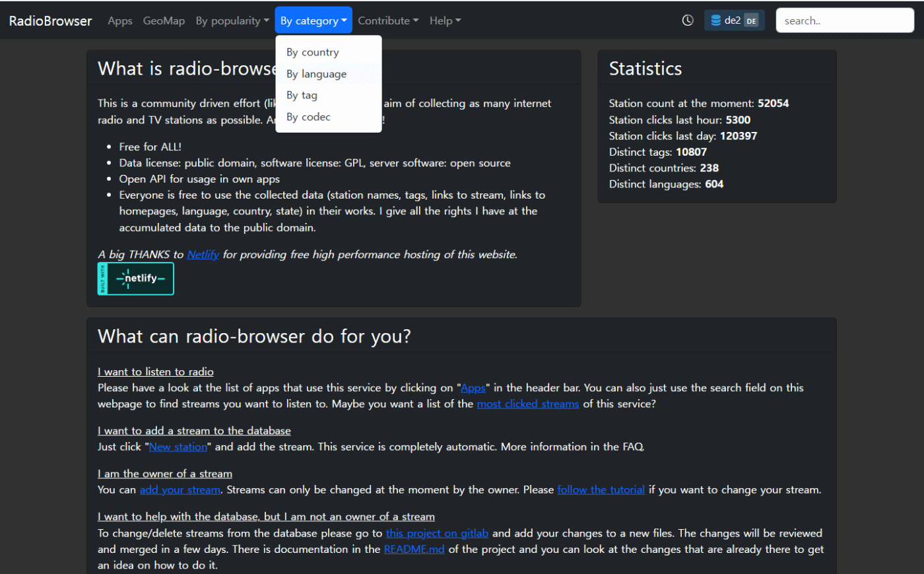Open the Netlify hyperlink in thanks text
924x574 pixels.
[x=203, y=255]
